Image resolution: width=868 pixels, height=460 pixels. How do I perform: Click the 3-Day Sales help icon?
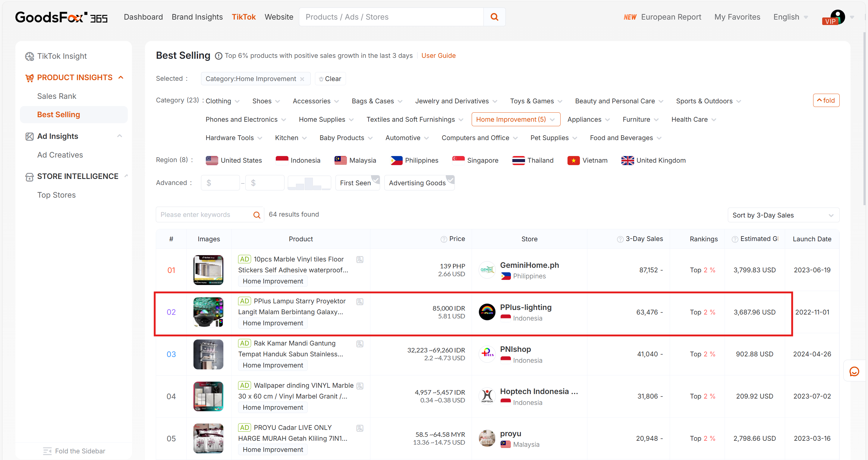coord(620,239)
